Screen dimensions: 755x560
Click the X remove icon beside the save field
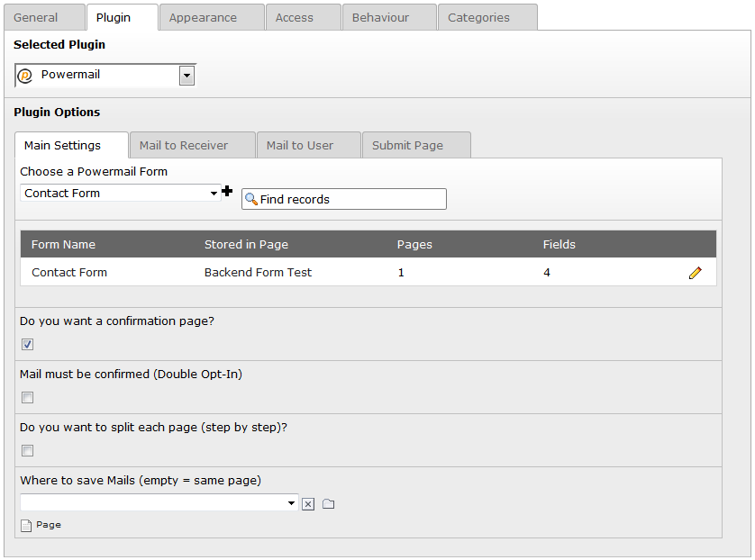point(308,504)
